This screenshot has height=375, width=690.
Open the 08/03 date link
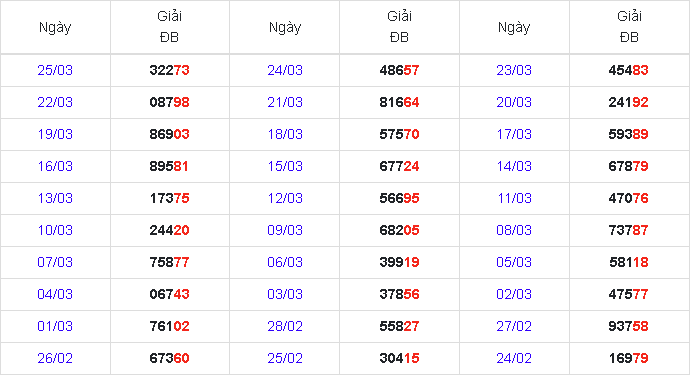[514, 230]
